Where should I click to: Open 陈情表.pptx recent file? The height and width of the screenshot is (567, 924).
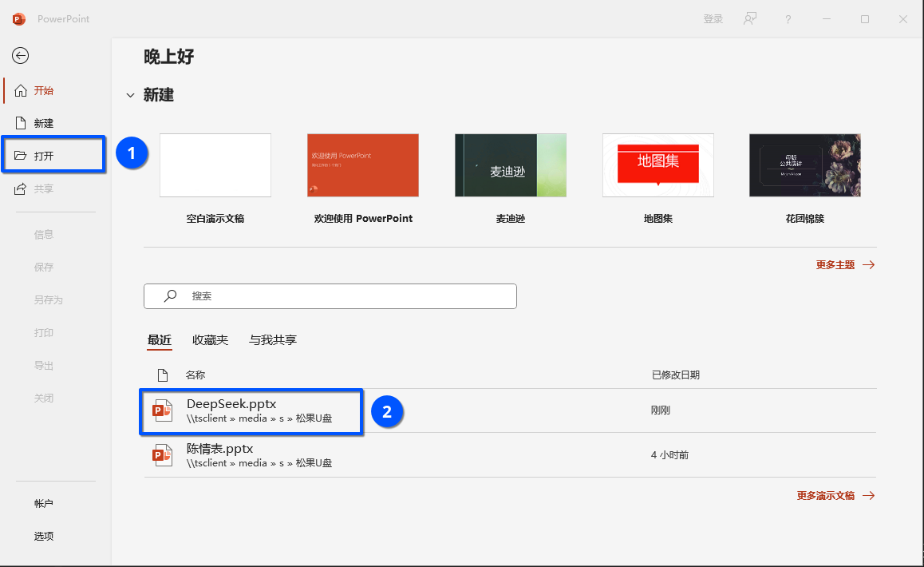(x=510, y=455)
